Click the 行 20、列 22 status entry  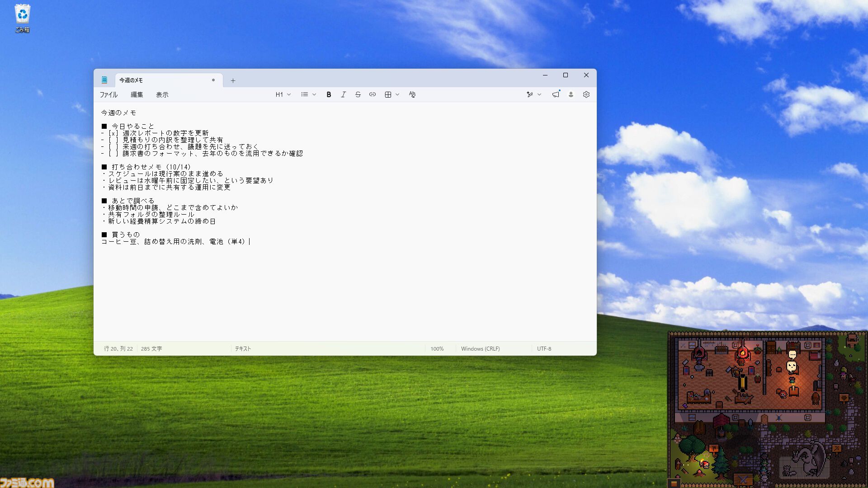tap(118, 348)
